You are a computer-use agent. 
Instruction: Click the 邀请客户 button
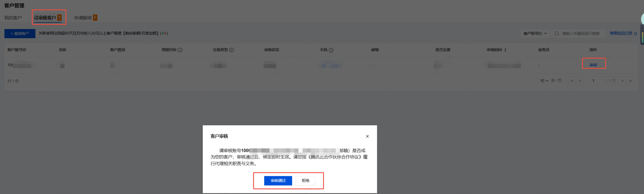pos(20,34)
